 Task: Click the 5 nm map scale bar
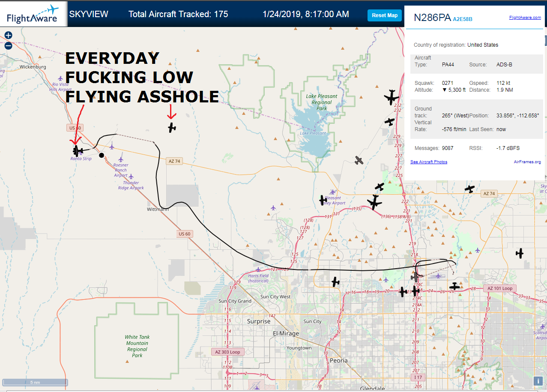point(35,382)
